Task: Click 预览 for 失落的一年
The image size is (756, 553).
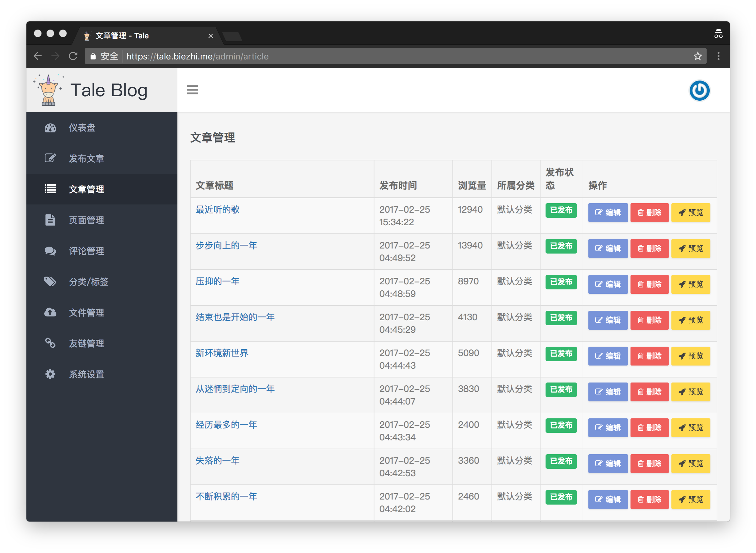Action: click(x=690, y=463)
